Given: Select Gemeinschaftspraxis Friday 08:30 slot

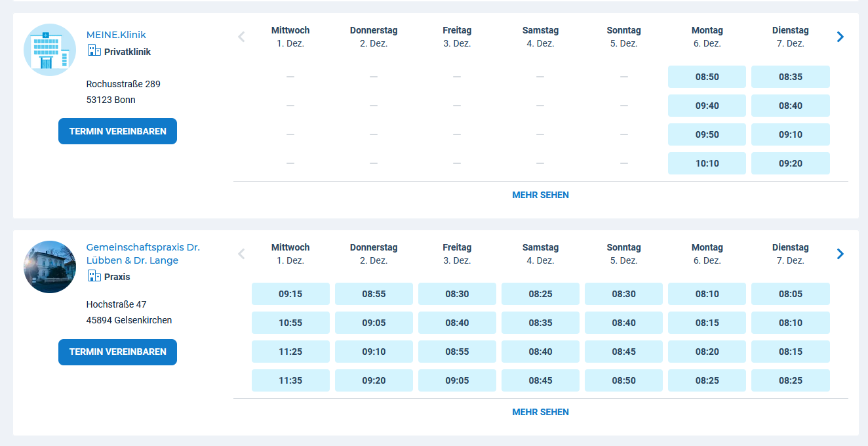Looking at the screenshot, I should pyautogui.click(x=457, y=294).
